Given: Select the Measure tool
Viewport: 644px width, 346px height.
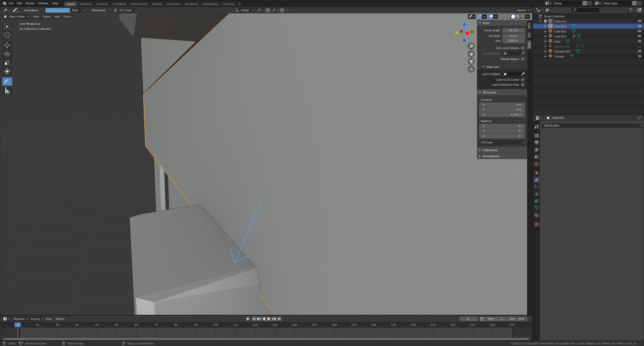Looking at the screenshot, I should (x=7, y=90).
